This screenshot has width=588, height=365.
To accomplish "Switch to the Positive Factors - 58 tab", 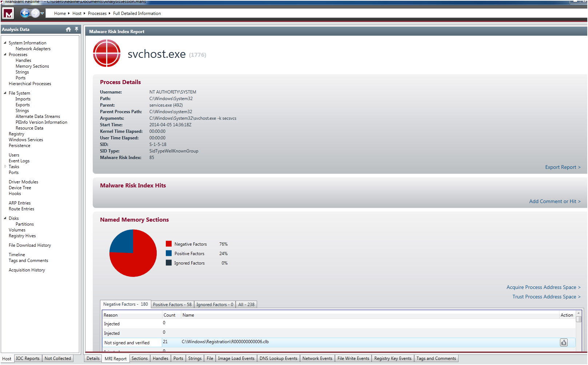I will (172, 305).
